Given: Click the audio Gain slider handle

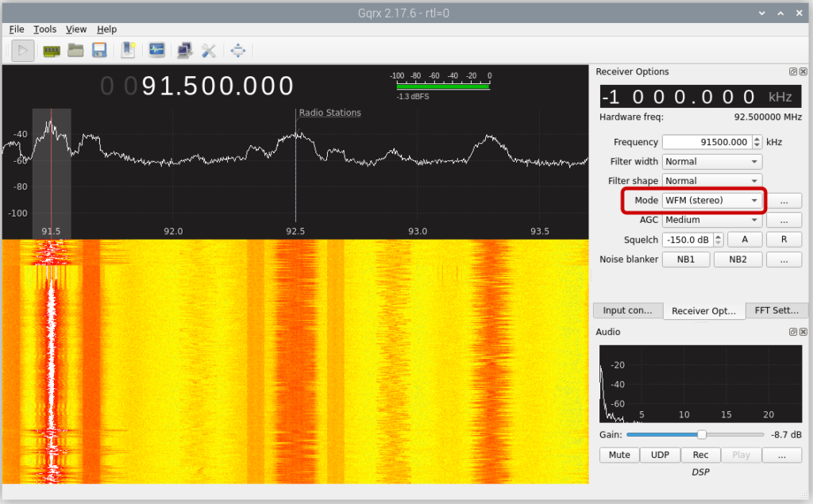Looking at the screenshot, I should 702,435.
